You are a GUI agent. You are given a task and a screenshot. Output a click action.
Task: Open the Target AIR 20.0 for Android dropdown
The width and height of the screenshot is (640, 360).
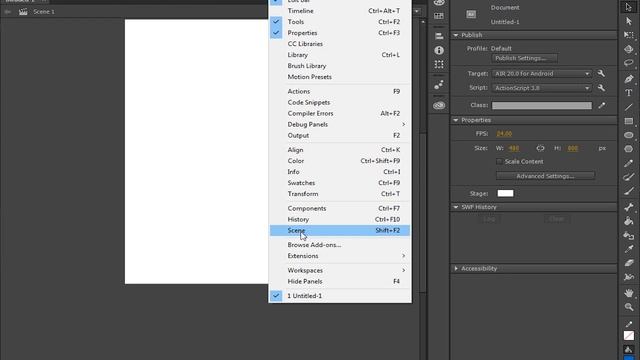542,73
